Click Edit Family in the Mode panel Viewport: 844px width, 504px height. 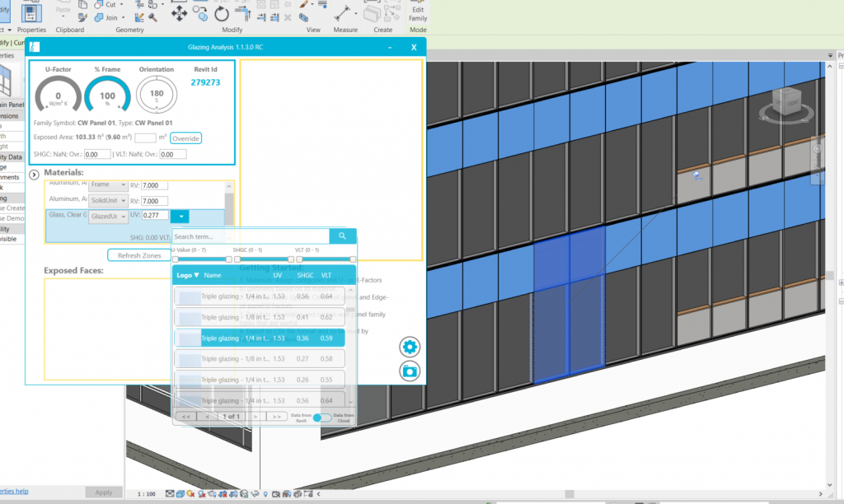pos(418,12)
